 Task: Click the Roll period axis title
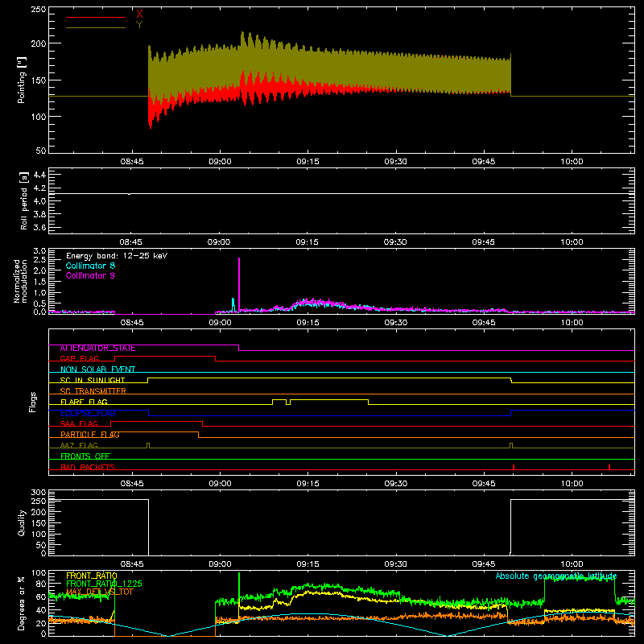coord(24,200)
